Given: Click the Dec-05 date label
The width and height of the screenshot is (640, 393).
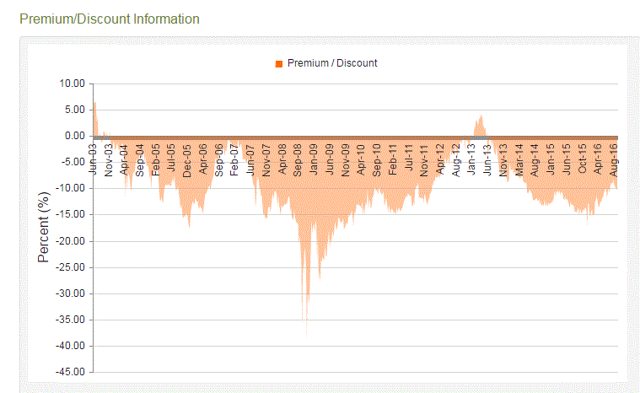Looking at the screenshot, I should coord(187,160).
